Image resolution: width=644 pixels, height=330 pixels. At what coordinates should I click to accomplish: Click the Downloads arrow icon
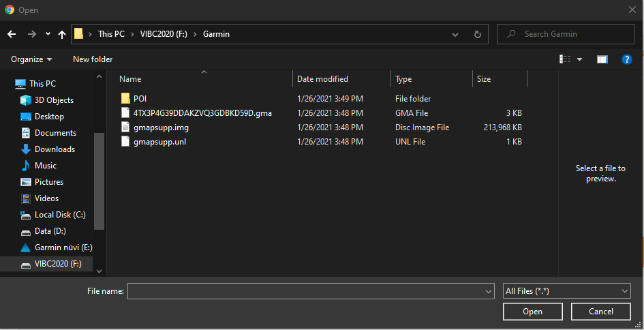click(26, 149)
